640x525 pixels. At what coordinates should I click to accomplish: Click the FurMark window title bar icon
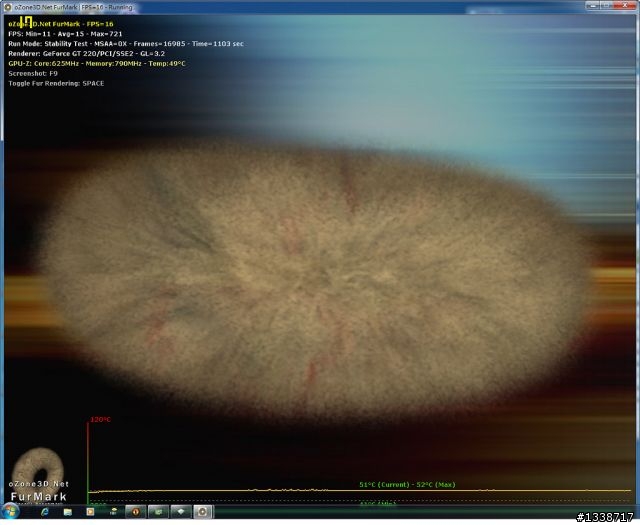(7, 7)
